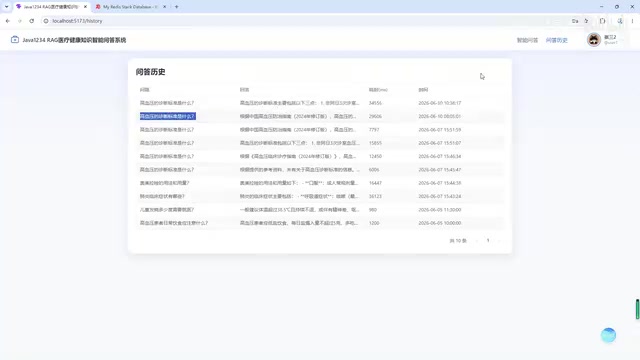Click timestamp 2026-06-05 11:30:00

(440, 210)
